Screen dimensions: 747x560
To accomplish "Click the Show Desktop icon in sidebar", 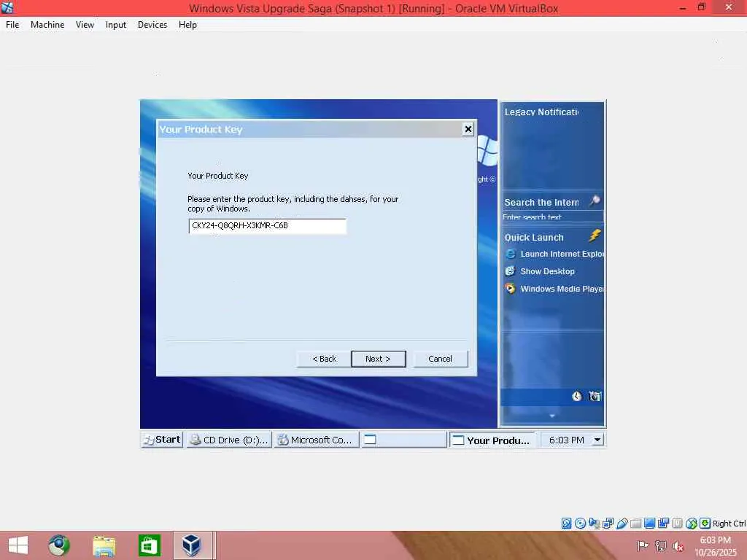I will click(510, 271).
